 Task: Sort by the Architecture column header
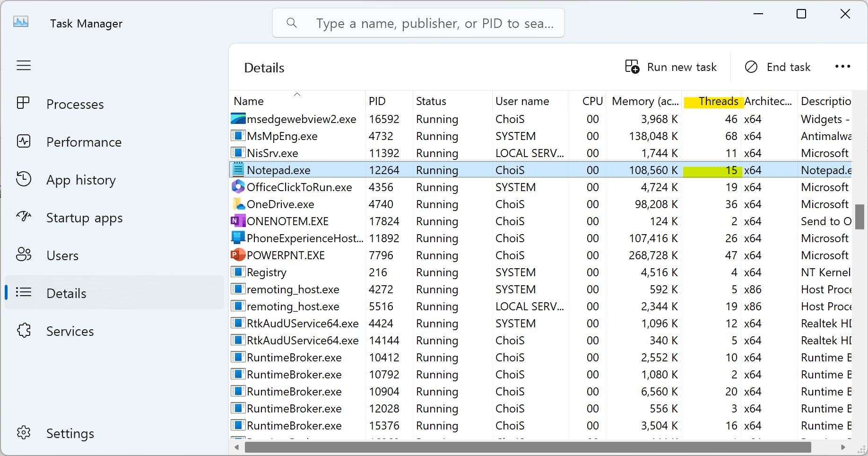point(769,101)
